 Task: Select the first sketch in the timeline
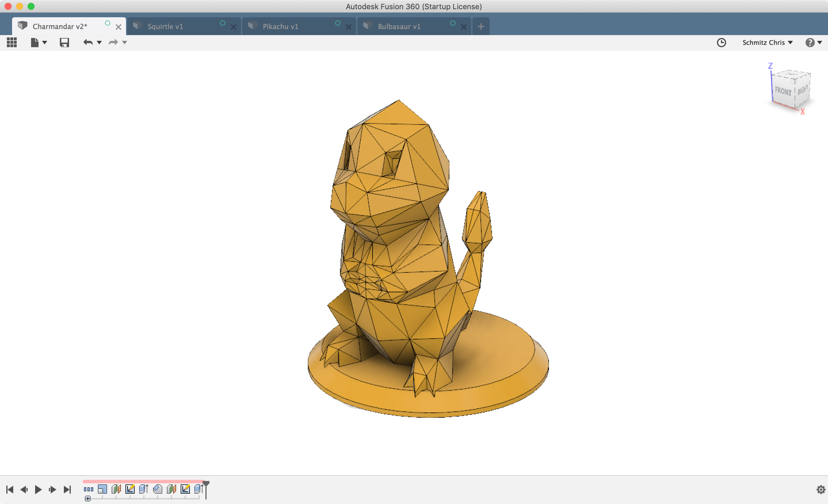tap(130, 489)
